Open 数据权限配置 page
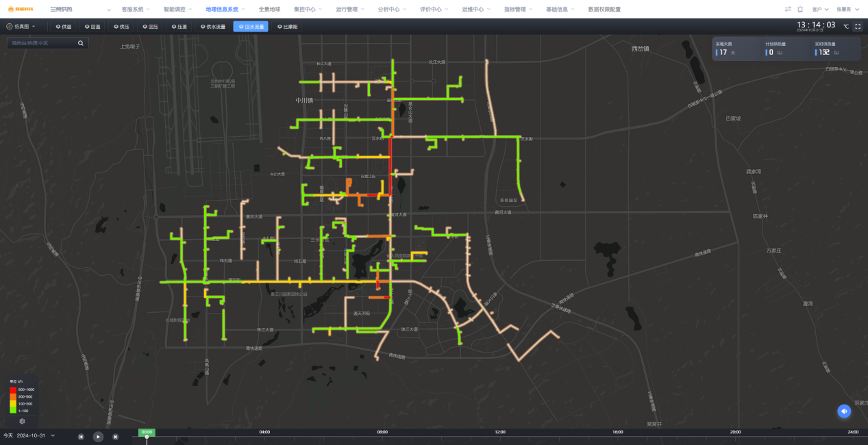 click(604, 10)
